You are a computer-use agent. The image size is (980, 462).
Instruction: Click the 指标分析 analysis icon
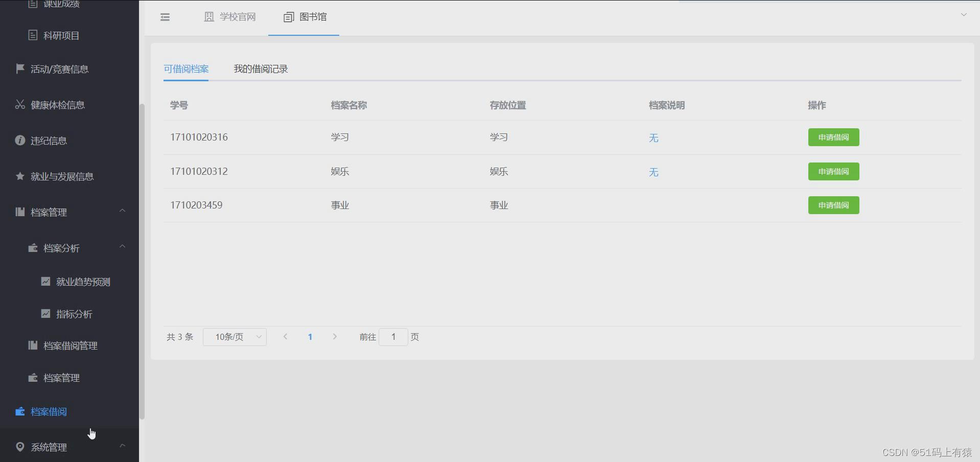(x=45, y=314)
